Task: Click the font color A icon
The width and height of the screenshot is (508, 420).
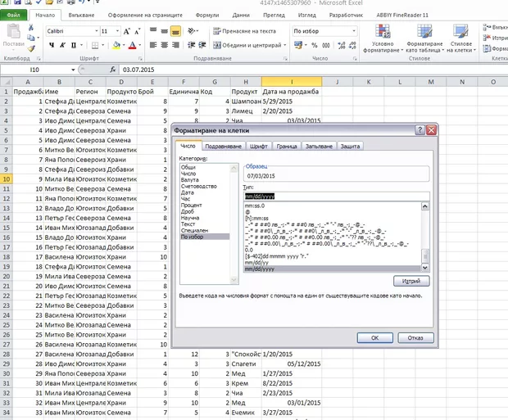Action: click(132, 45)
